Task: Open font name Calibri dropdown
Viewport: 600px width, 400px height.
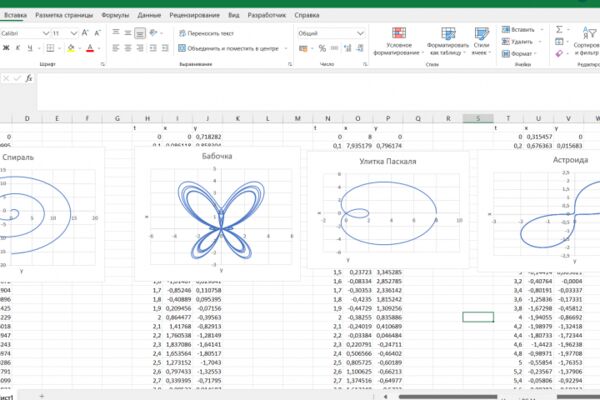Action: 46,33
